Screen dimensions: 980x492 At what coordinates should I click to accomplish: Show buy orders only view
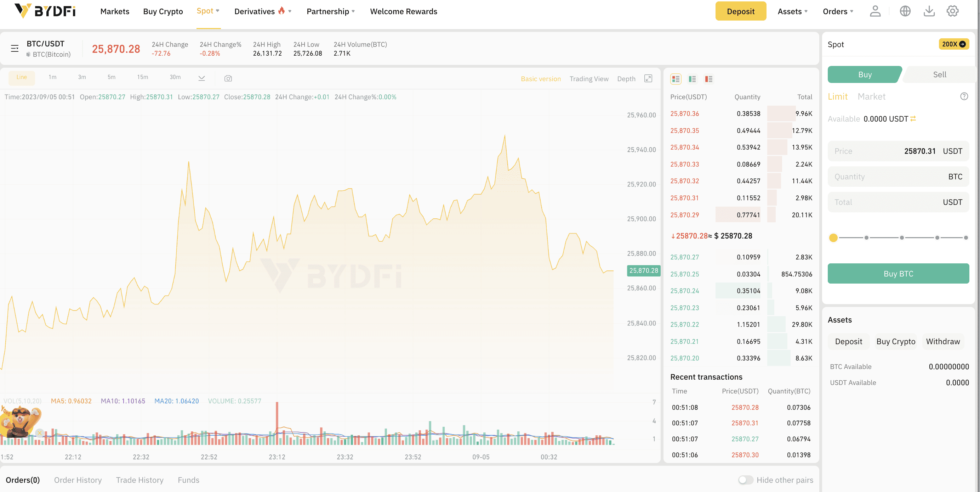click(x=692, y=79)
